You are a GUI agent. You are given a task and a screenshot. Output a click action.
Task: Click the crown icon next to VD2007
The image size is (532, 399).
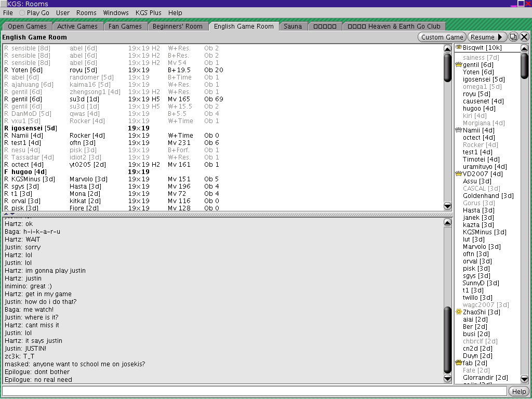(x=458, y=174)
